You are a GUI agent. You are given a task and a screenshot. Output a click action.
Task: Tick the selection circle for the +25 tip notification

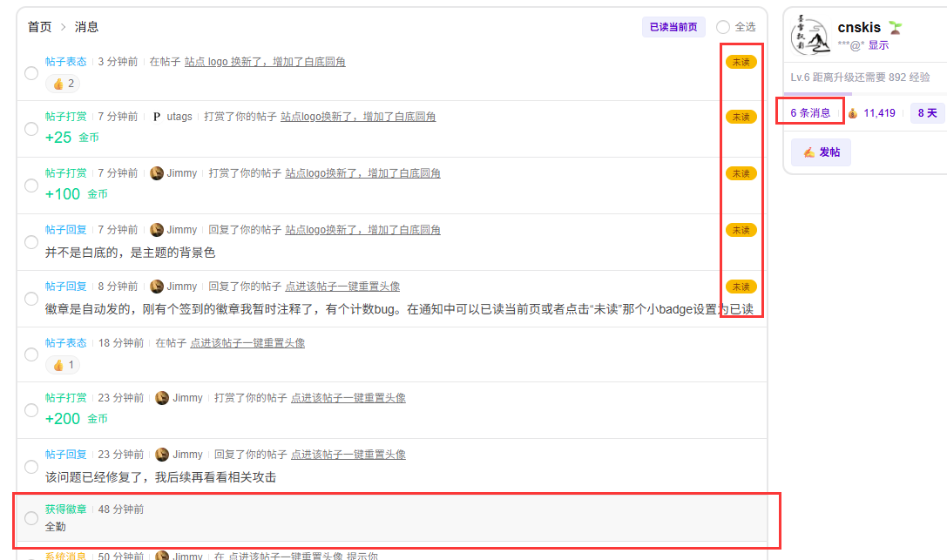tap(31, 129)
